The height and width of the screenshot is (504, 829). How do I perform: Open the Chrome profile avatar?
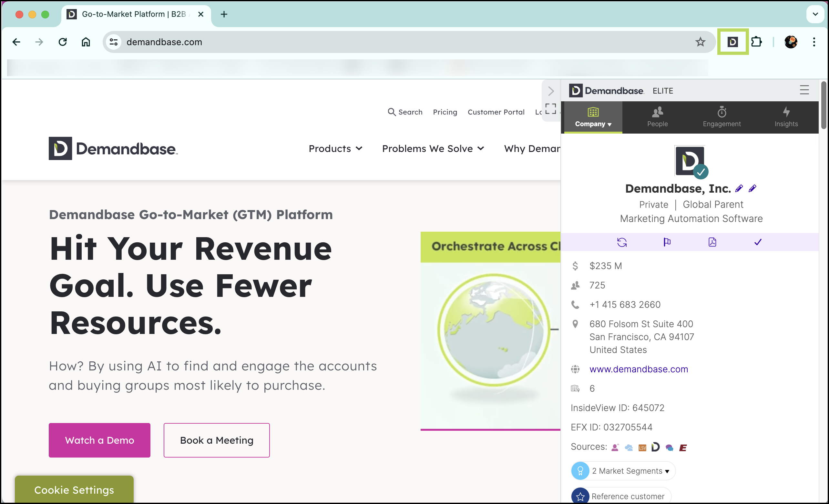(x=791, y=42)
